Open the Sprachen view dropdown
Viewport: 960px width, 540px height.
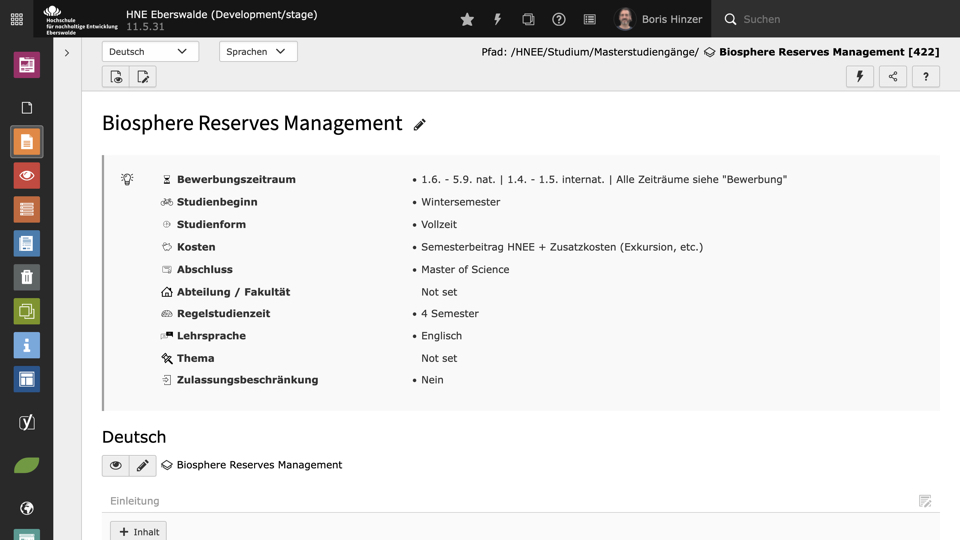click(x=258, y=51)
